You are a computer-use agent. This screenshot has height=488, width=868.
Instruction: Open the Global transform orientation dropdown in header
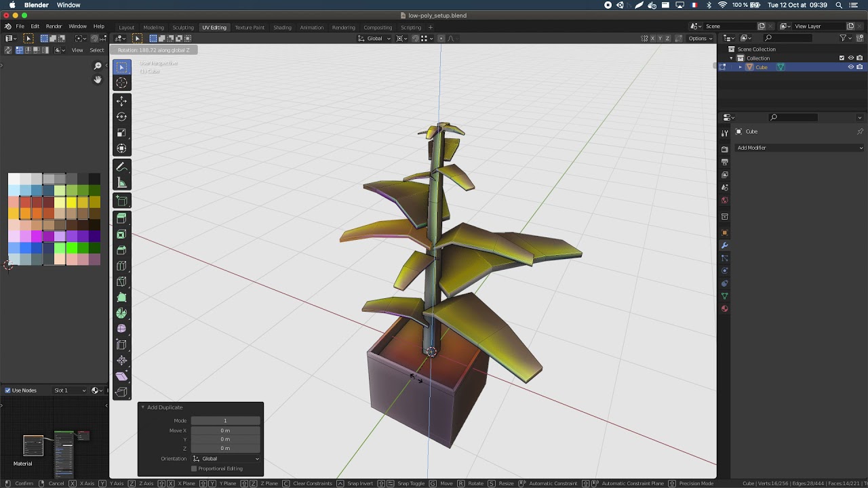click(x=375, y=39)
